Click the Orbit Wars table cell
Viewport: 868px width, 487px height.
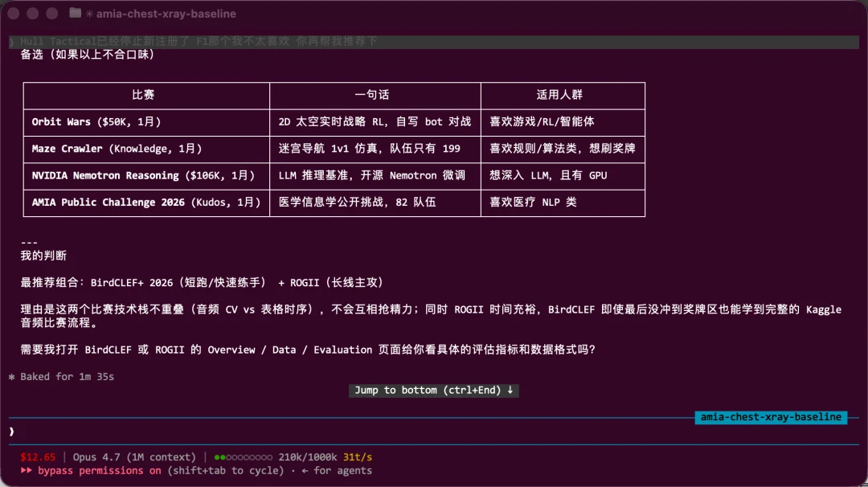[x=146, y=122]
